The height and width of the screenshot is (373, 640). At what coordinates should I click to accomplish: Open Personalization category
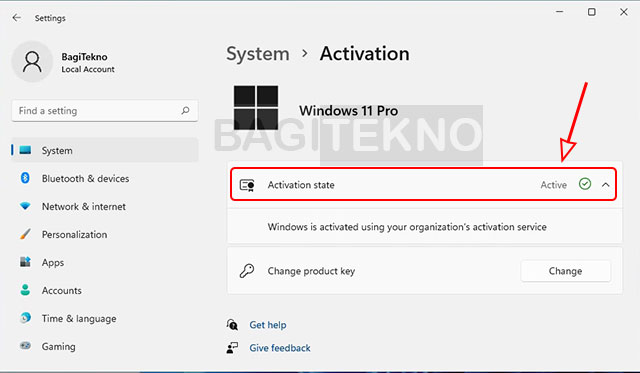tap(105, 234)
